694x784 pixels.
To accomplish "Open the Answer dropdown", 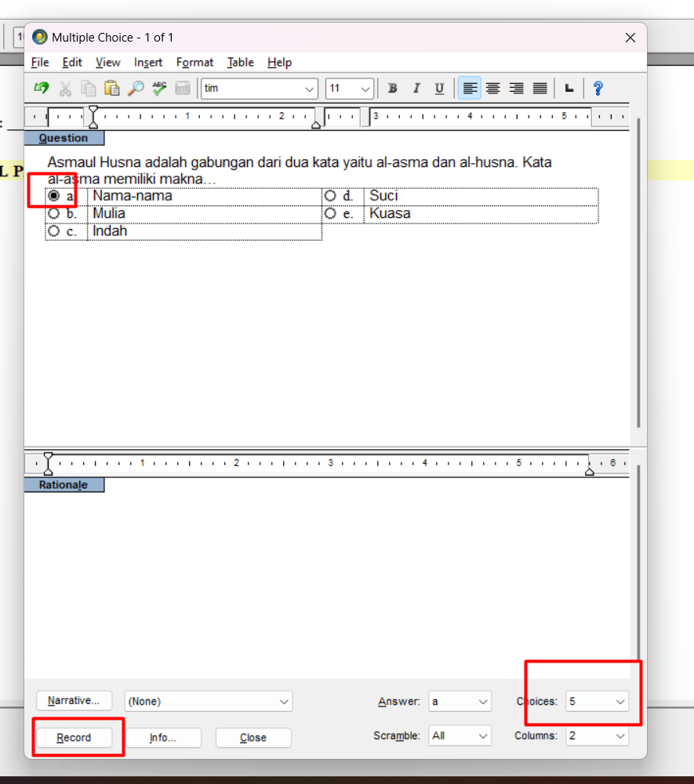I will point(460,702).
